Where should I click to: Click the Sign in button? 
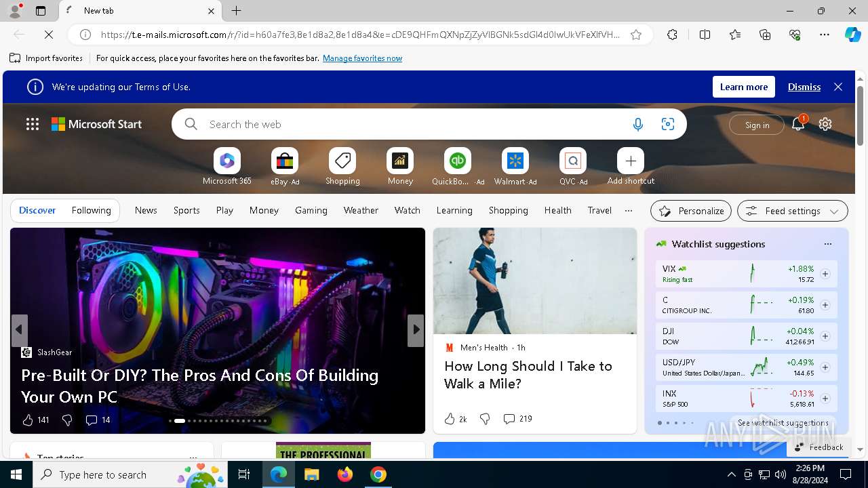[x=757, y=125]
